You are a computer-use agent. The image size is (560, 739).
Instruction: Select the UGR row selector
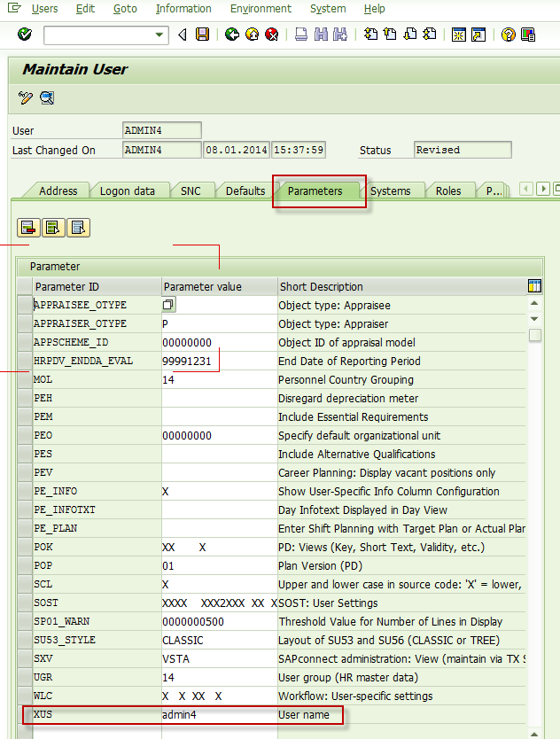[25, 677]
